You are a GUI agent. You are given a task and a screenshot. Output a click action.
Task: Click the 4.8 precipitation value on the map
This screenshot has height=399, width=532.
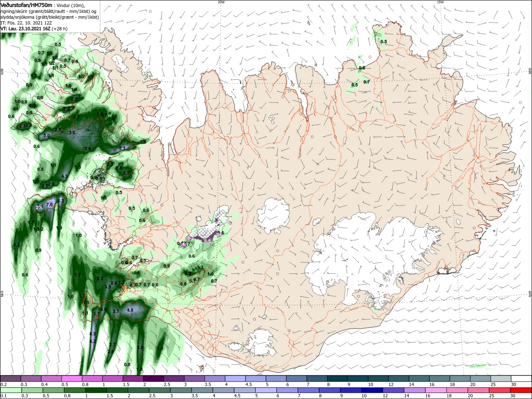pos(130,310)
